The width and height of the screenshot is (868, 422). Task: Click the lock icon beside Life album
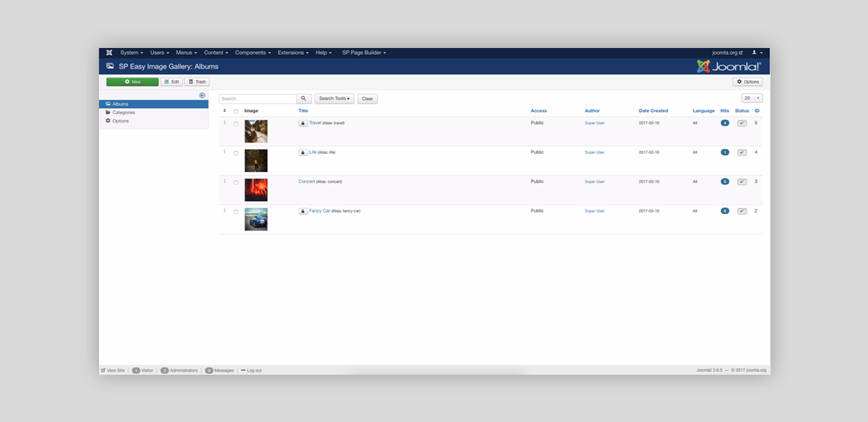tap(303, 152)
